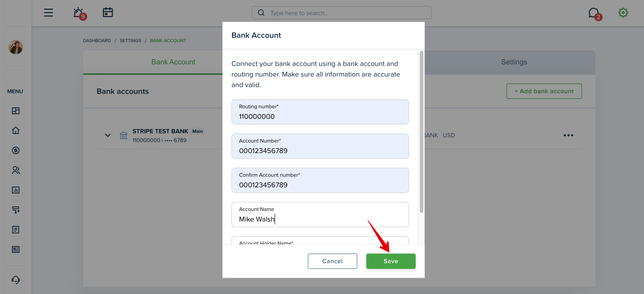Click the green Save button
644x294 pixels.
click(x=391, y=261)
